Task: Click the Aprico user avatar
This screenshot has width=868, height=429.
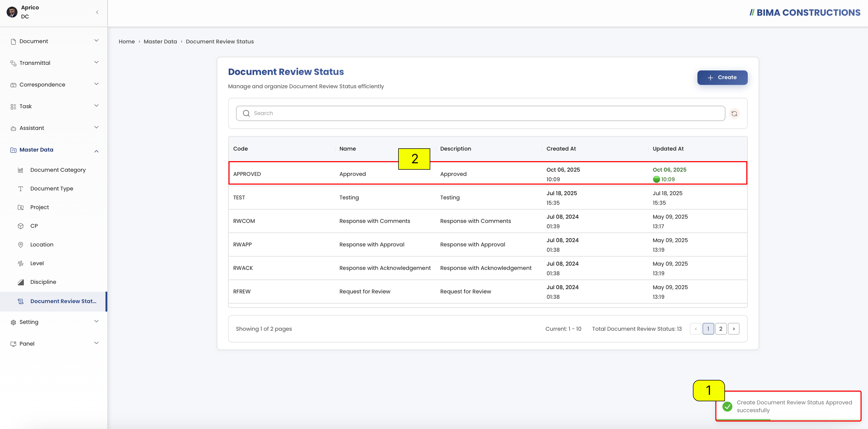Action: [12, 12]
